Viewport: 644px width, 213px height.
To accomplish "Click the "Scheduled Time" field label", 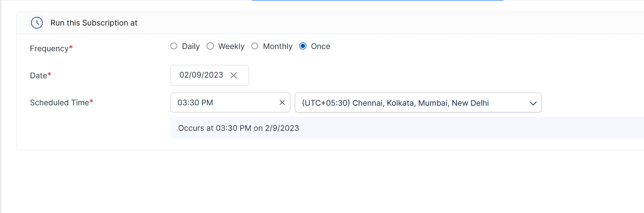I will (x=59, y=103).
